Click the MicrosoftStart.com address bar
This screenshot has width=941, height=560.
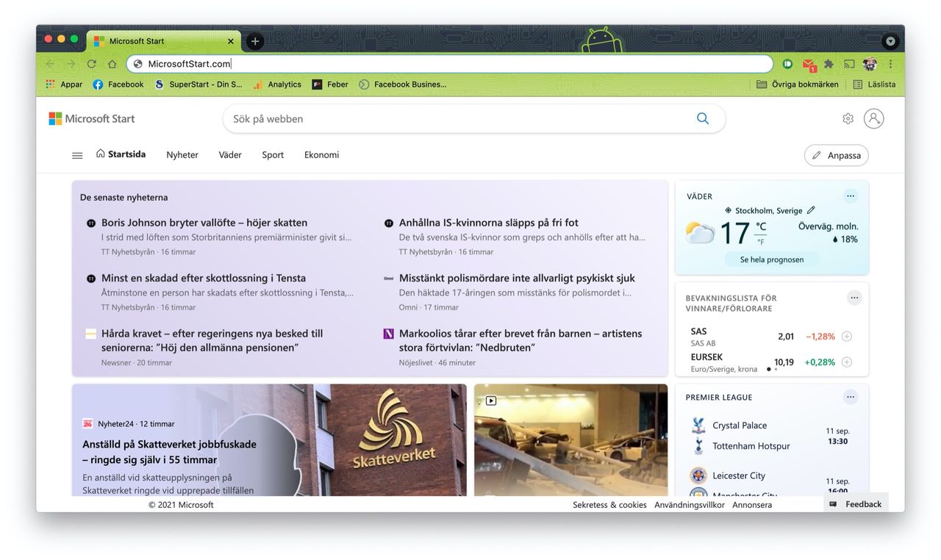click(449, 64)
